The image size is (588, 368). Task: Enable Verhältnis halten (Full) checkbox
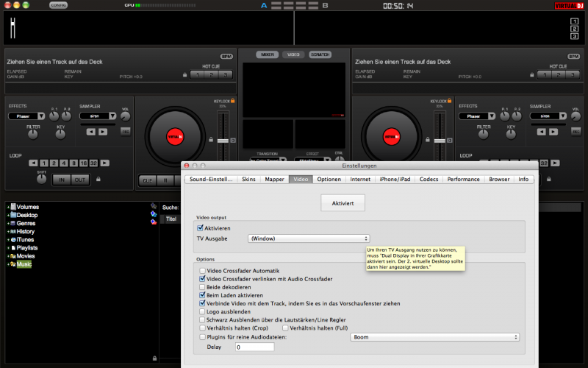pyautogui.click(x=285, y=328)
